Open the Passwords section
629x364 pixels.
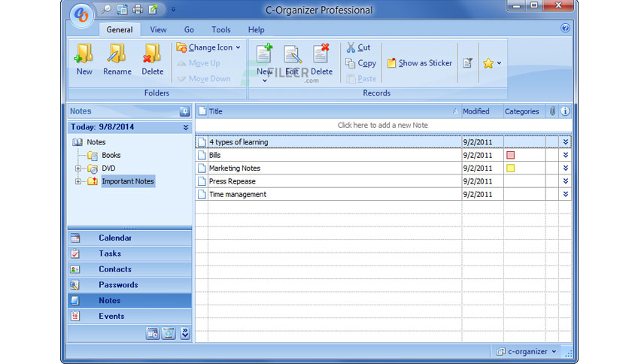pos(129,284)
